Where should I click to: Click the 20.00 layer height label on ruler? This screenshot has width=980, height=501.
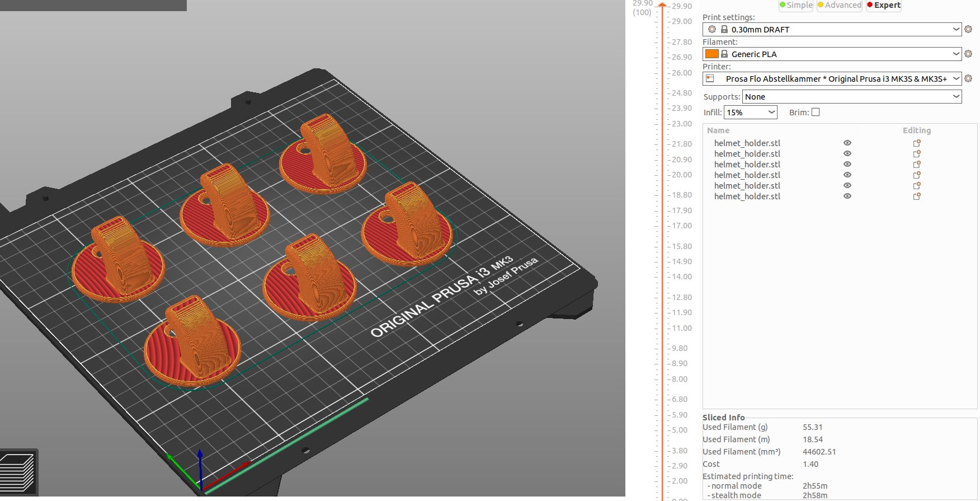[x=682, y=175]
